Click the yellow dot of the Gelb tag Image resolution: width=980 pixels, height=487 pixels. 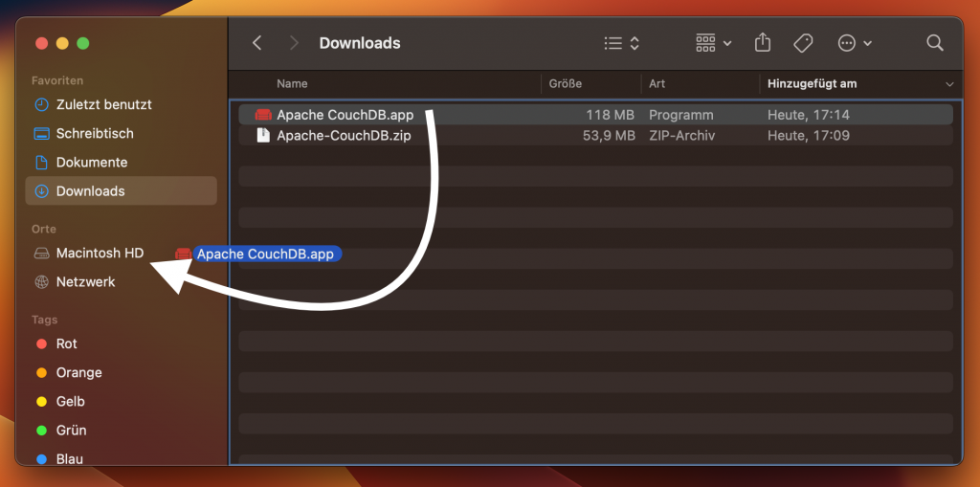coord(42,401)
